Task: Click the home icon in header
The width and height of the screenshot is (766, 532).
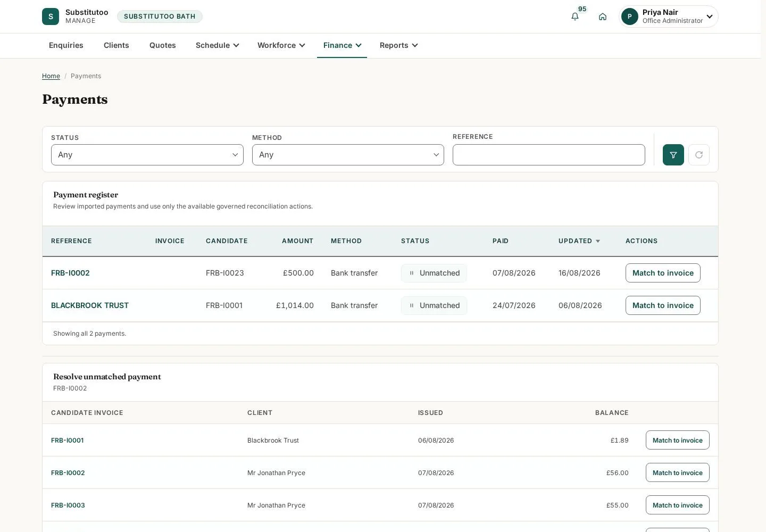Action: tap(603, 16)
